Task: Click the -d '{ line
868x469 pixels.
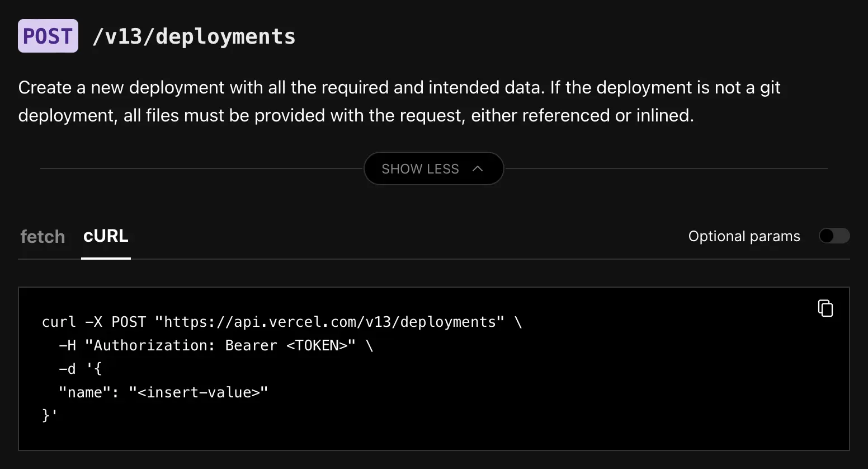Action: 81,369
